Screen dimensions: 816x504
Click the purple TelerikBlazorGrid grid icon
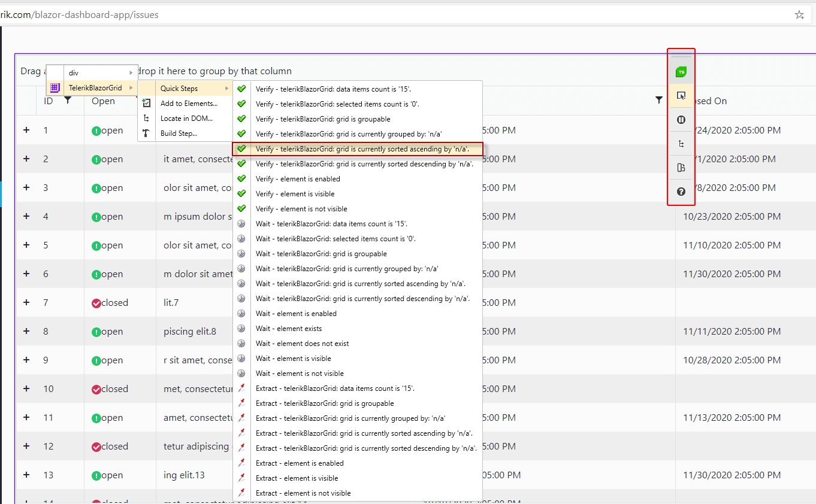pos(55,87)
